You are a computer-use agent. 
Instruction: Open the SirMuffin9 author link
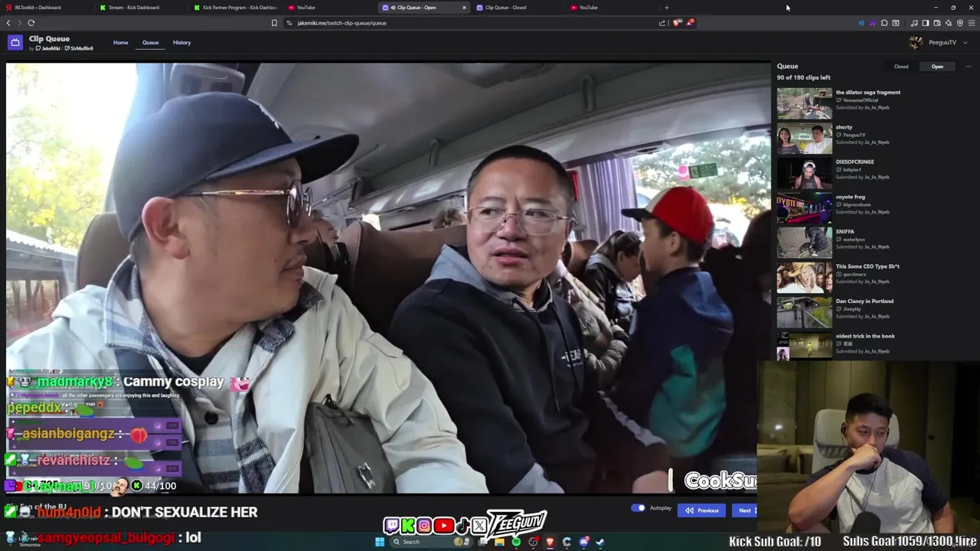tap(80, 49)
